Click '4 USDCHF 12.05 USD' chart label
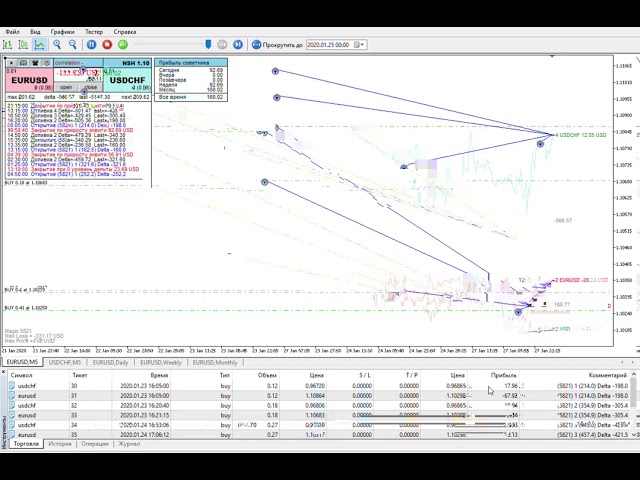The height and width of the screenshot is (480, 640). [580, 135]
